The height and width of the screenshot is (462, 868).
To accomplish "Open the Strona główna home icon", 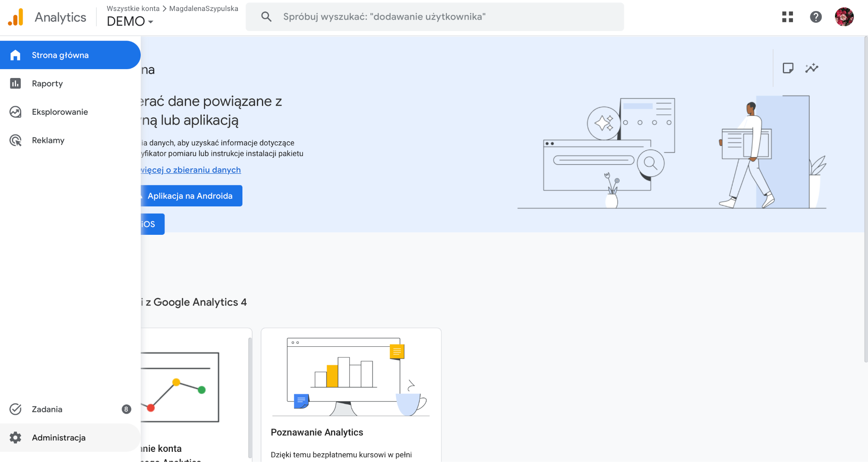I will coord(15,55).
